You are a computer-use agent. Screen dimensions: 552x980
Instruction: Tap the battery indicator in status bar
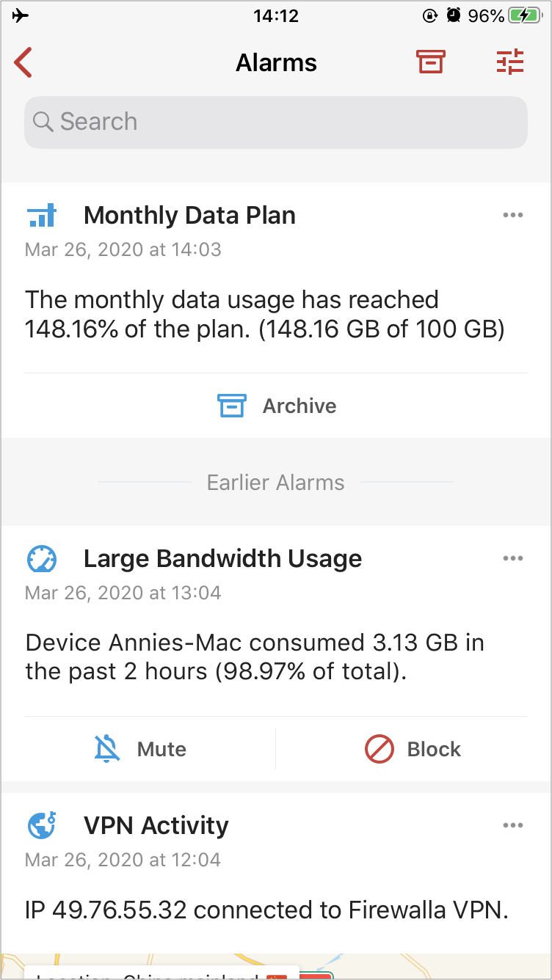click(526, 15)
